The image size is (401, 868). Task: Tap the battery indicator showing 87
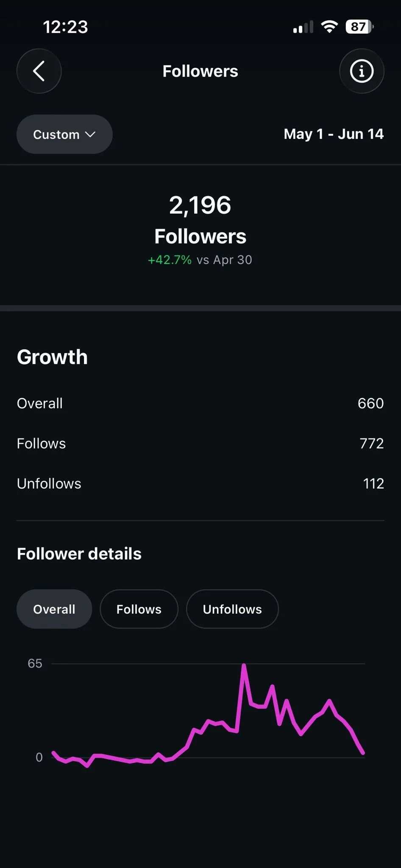point(359,27)
